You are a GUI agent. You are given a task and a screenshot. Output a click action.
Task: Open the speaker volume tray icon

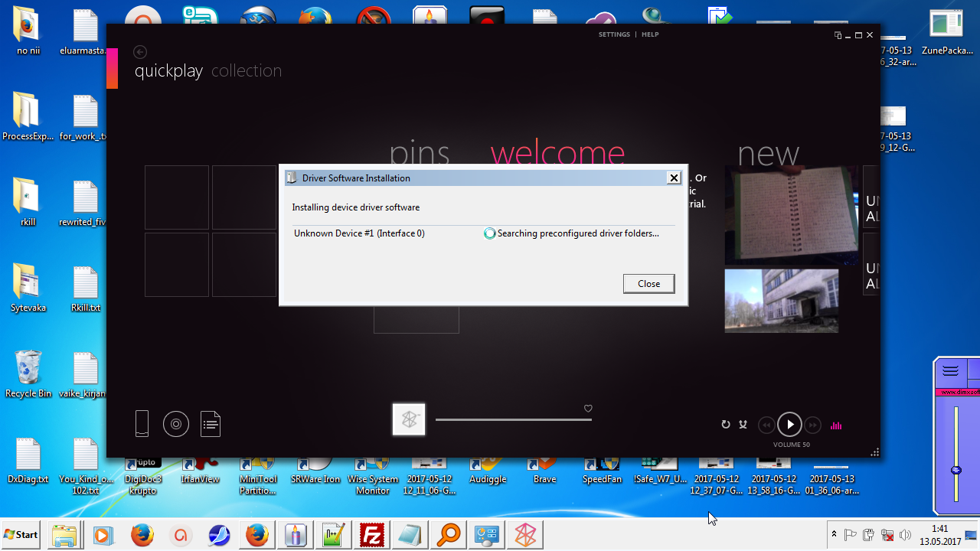click(906, 535)
